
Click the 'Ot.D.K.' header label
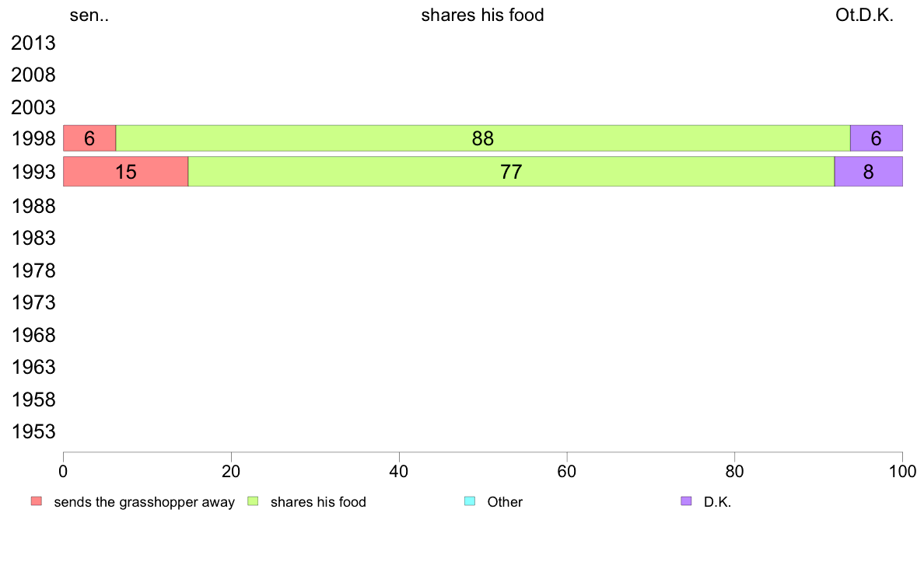864,16
